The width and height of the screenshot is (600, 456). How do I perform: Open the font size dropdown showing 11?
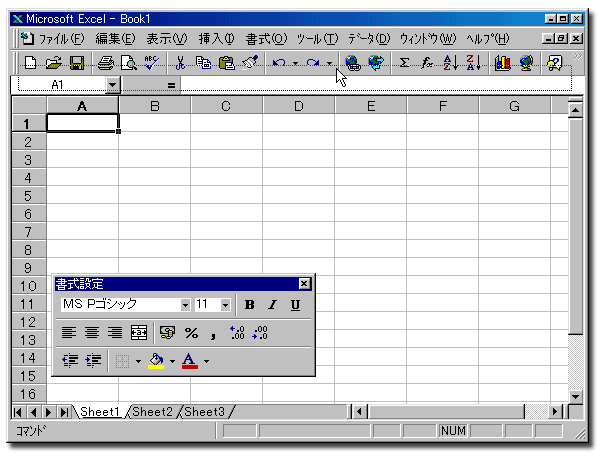225,305
